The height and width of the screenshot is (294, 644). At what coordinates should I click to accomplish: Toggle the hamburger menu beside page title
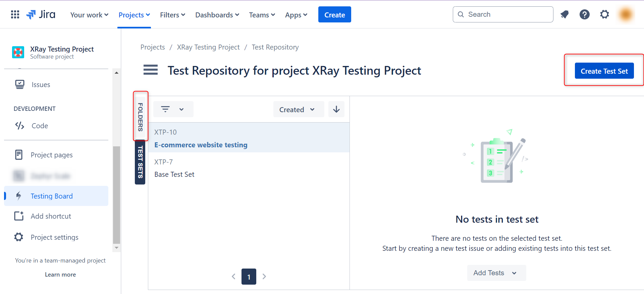151,70
